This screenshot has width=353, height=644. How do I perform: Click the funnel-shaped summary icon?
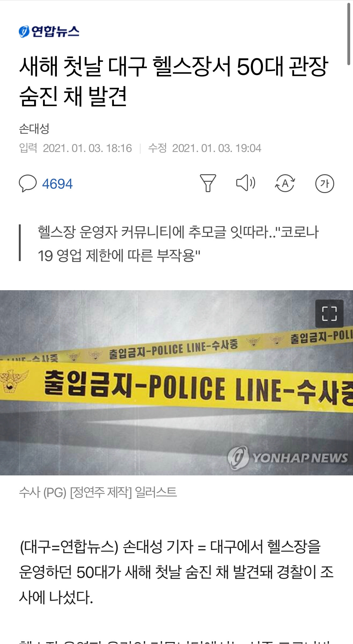(x=208, y=183)
